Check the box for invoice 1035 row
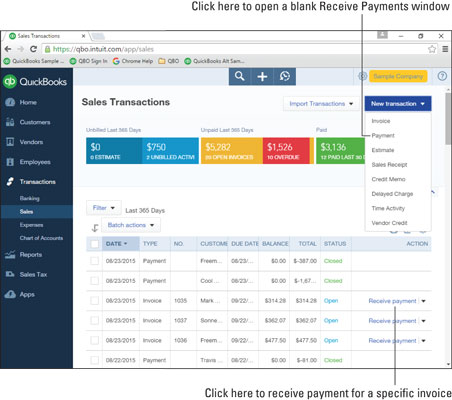This screenshot has width=452, height=400. [x=95, y=301]
